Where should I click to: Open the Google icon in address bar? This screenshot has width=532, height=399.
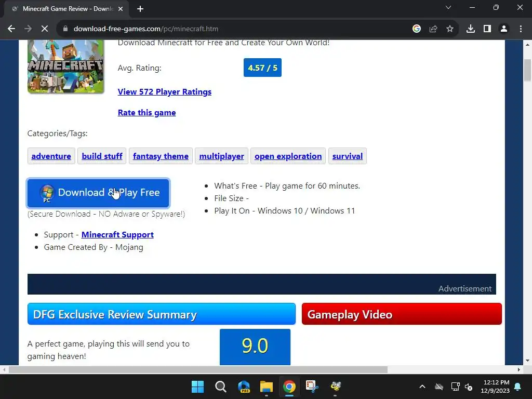(x=417, y=29)
